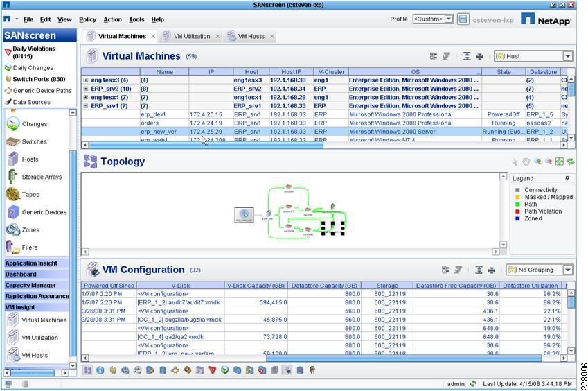Open Hosts view in the sidebar

pyautogui.click(x=22, y=159)
